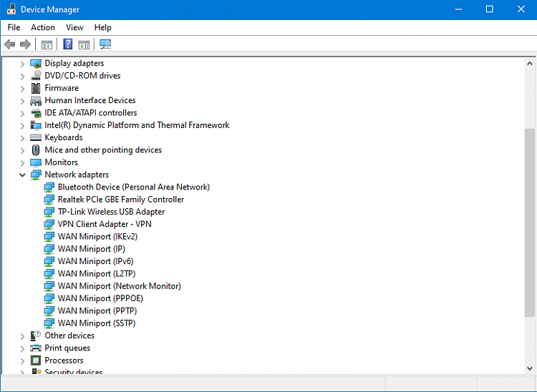Click the IDE ATA/ATAPI controllers icon
The height and width of the screenshot is (392, 537).
pos(36,113)
